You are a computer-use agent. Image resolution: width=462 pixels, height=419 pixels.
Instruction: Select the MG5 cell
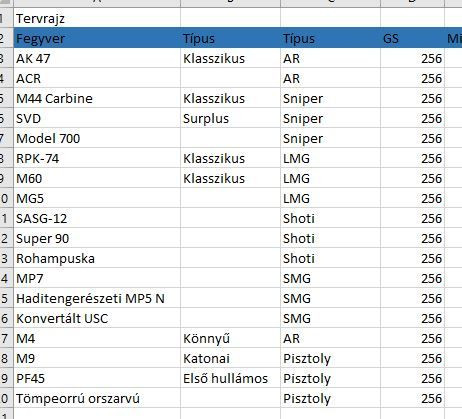(x=97, y=198)
